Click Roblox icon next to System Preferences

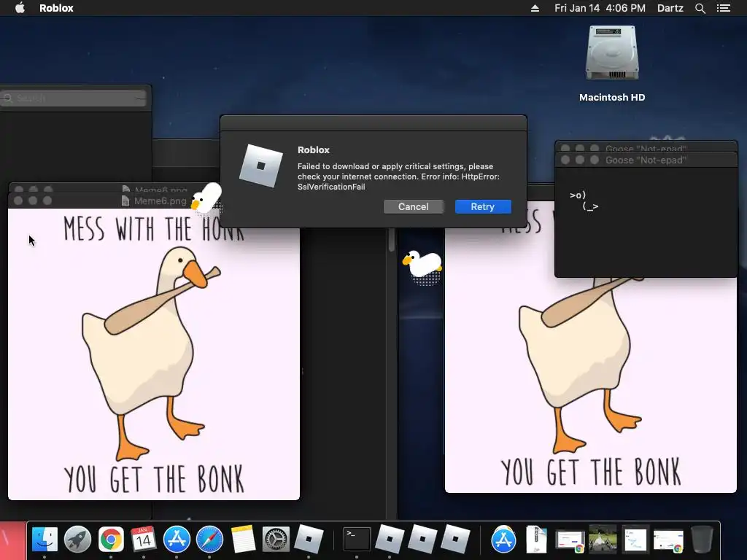tap(309, 540)
